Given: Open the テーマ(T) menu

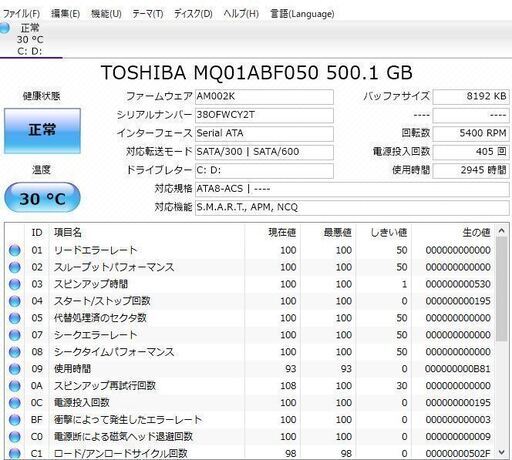Looking at the screenshot, I should 148,14.
